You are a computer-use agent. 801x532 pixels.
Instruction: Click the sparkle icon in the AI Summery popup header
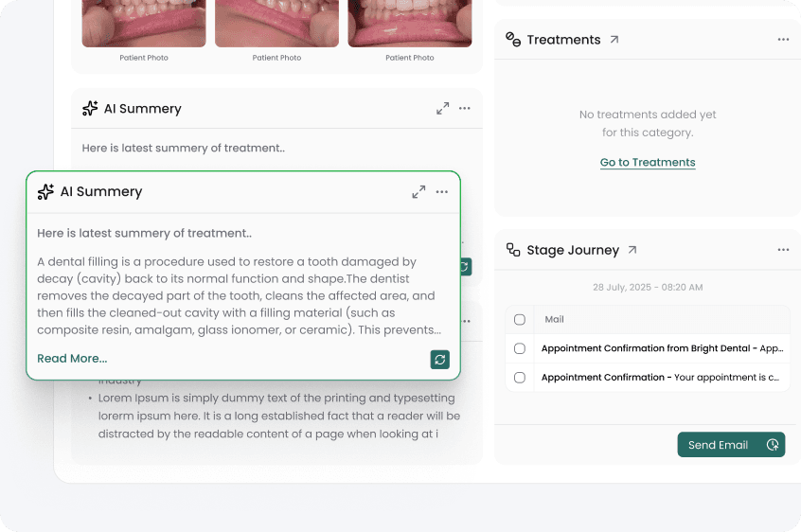[45, 191]
